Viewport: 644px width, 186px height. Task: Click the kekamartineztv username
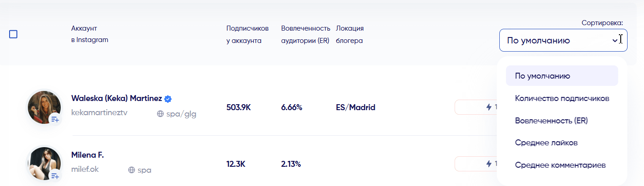click(99, 113)
